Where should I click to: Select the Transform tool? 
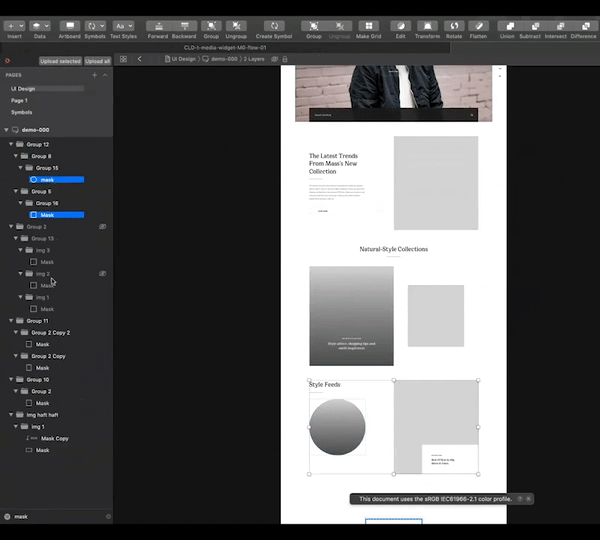427,26
